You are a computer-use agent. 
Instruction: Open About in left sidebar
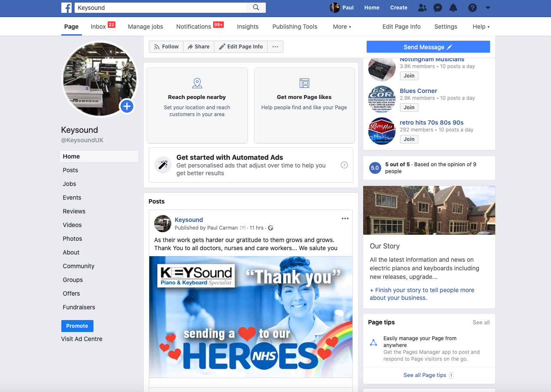pyautogui.click(x=71, y=252)
